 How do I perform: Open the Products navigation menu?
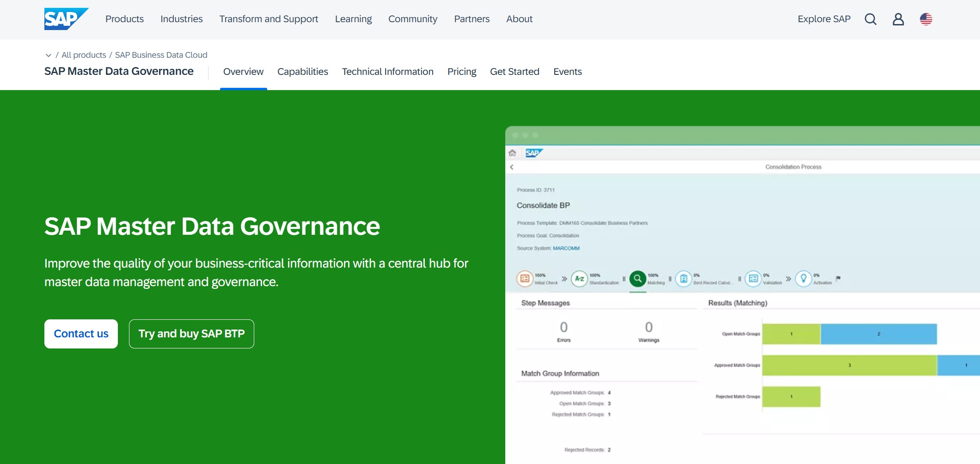click(124, 19)
